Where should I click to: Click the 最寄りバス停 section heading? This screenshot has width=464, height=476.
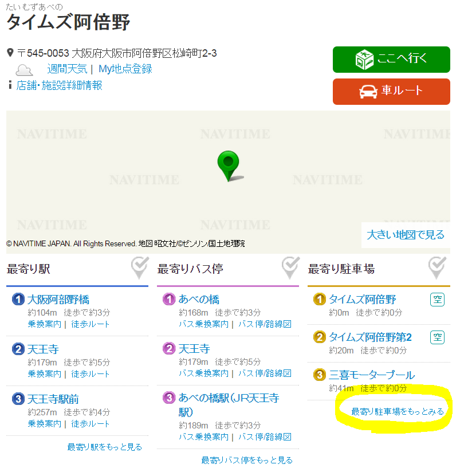pyautogui.click(x=190, y=269)
